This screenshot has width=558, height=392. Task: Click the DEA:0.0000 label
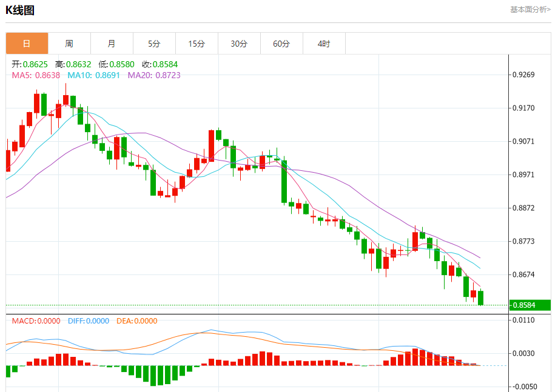point(137,321)
